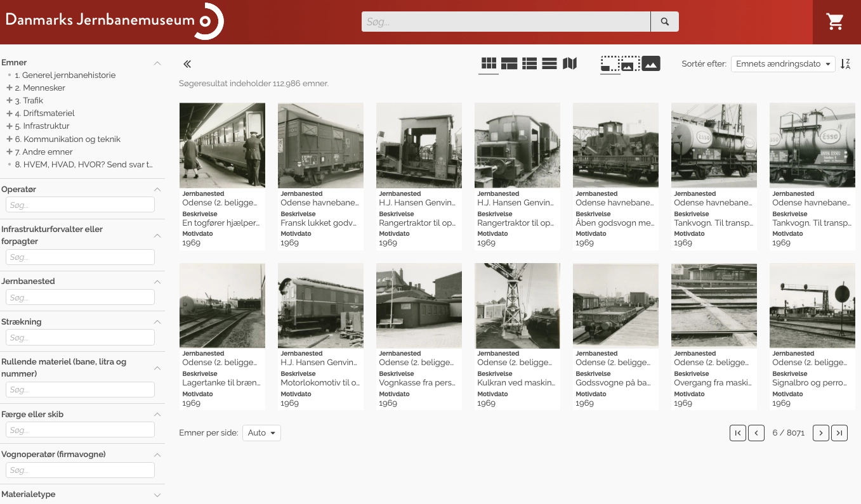The height and width of the screenshot is (504, 861).
Task: Expand the Materialetype filter section
Action: coord(157,494)
